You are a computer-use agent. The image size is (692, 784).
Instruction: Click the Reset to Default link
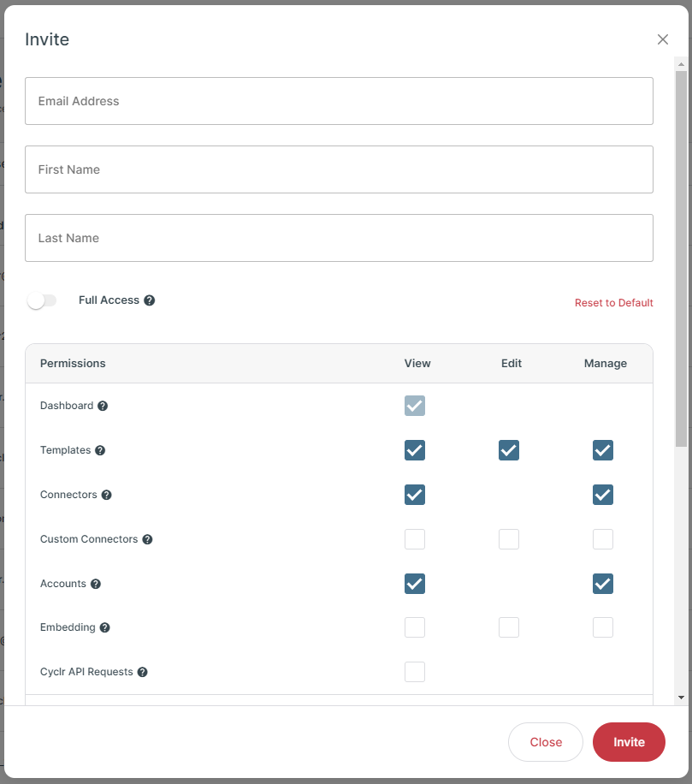coord(613,302)
